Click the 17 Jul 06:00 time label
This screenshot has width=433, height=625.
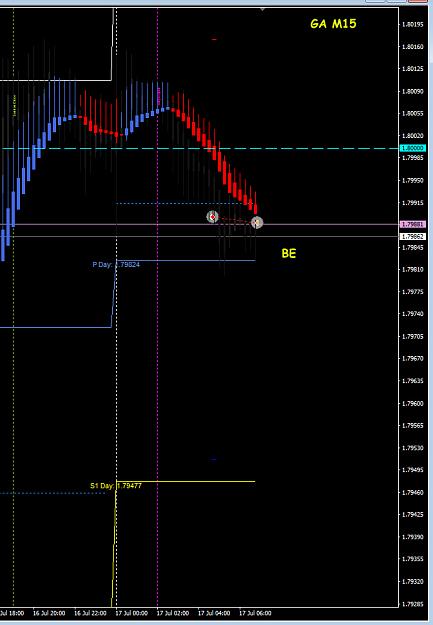click(255, 613)
